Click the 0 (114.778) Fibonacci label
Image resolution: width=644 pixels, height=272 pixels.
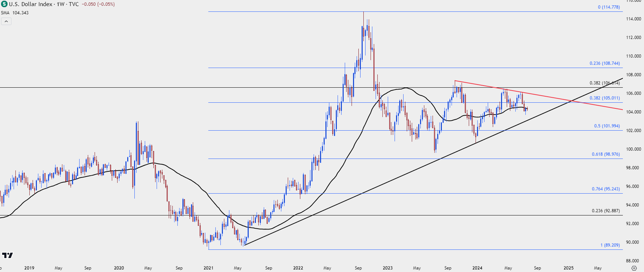(609, 7)
